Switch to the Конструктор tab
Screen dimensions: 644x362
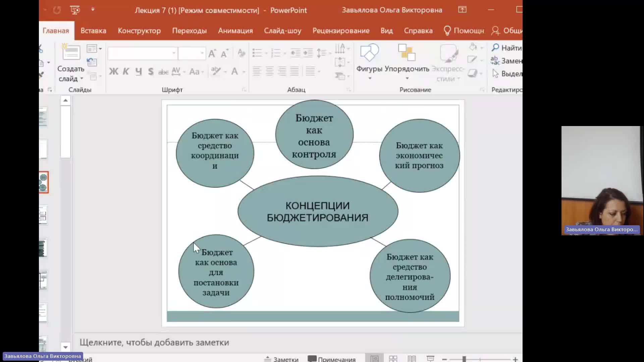139,31
